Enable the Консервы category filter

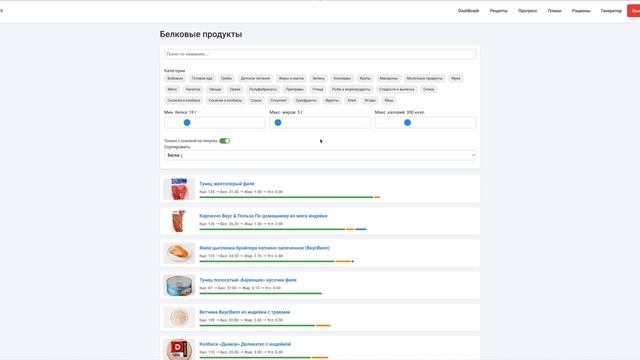[342, 78]
